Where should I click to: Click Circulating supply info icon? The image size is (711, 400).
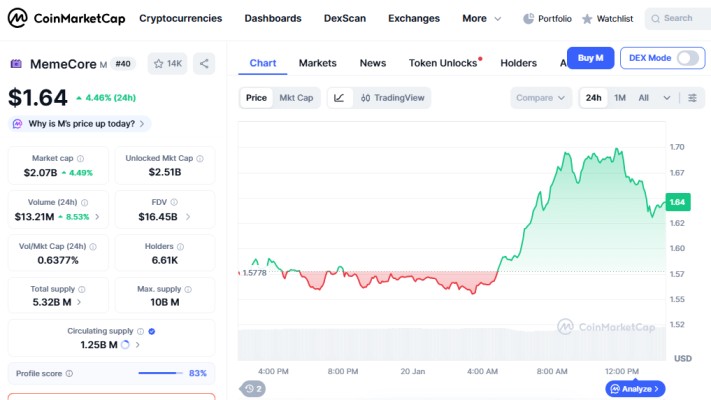141,331
